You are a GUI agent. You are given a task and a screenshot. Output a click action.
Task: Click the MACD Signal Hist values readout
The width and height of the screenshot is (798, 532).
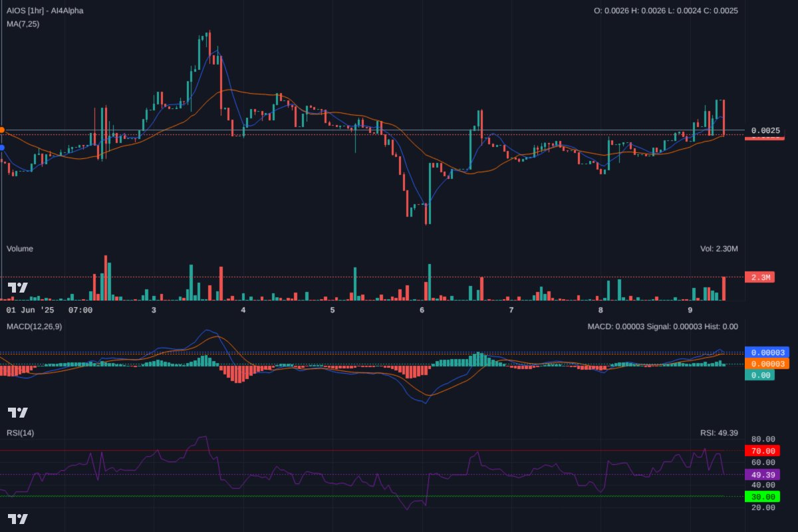point(663,327)
